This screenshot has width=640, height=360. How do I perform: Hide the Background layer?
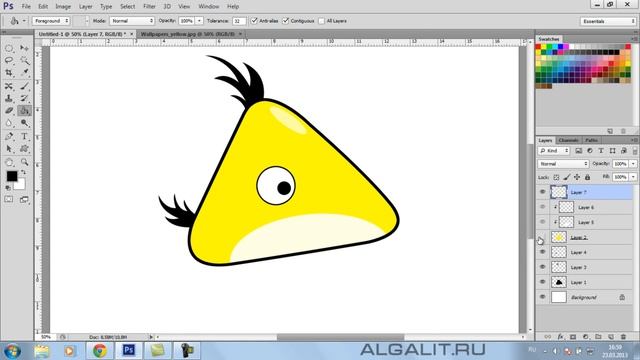542,297
